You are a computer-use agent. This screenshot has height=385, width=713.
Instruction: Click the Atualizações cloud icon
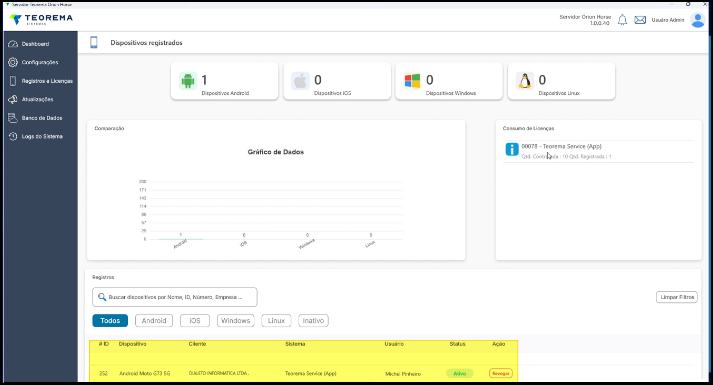point(13,99)
